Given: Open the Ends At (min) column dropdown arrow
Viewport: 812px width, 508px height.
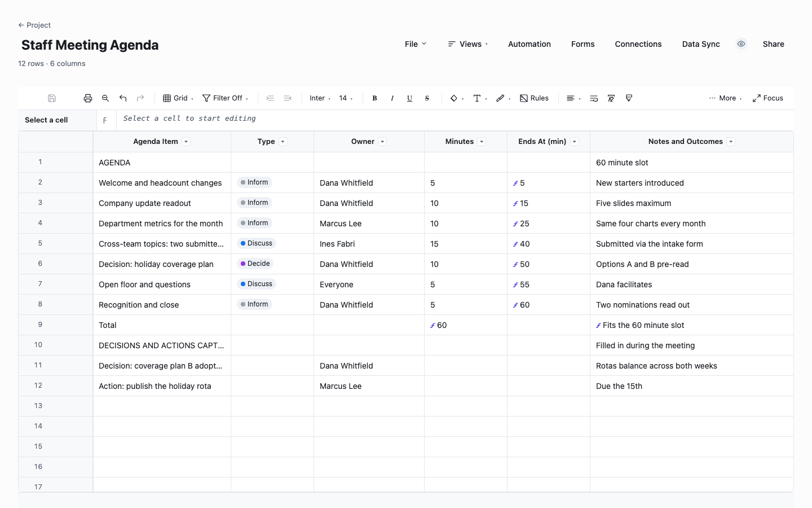Looking at the screenshot, I should point(575,142).
